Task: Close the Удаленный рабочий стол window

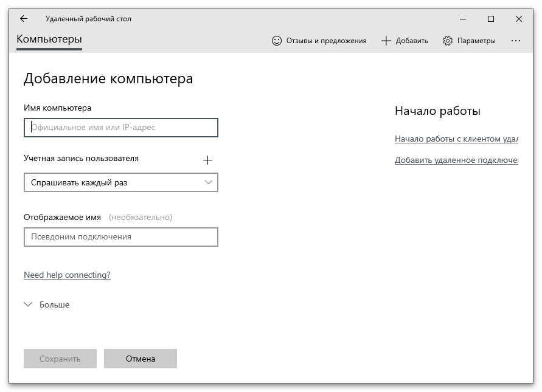Action: 518,19
